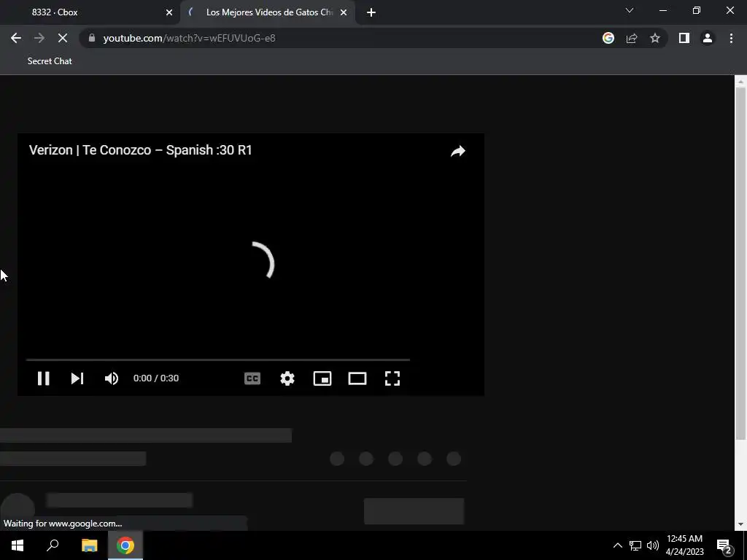Viewport: 747px width, 560px height.
Task: Skip to the next video
Action: (77, 378)
